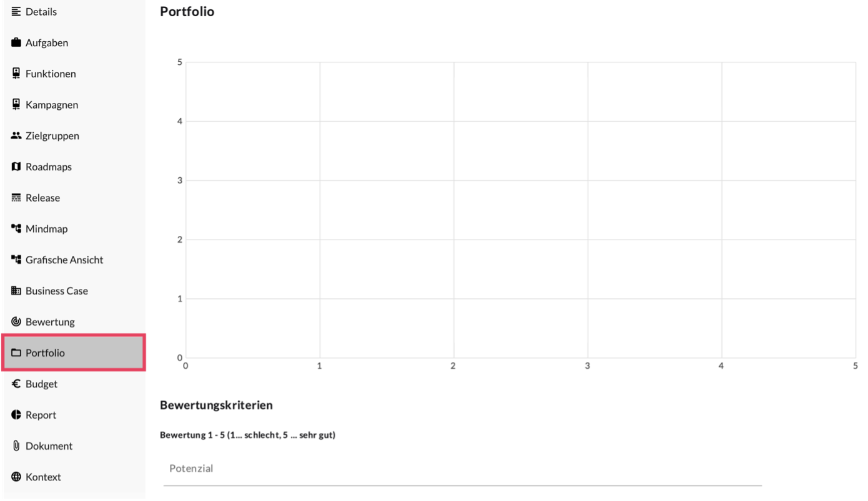
Task: Click the Zielgruppen people icon
Action: point(16,136)
